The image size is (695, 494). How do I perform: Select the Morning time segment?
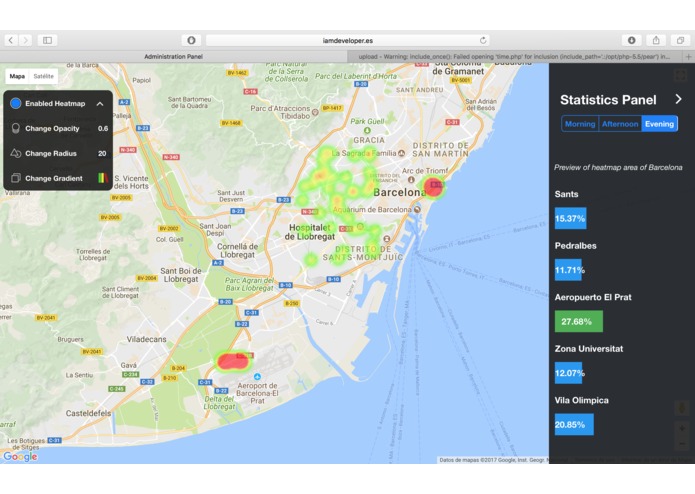[x=580, y=124]
